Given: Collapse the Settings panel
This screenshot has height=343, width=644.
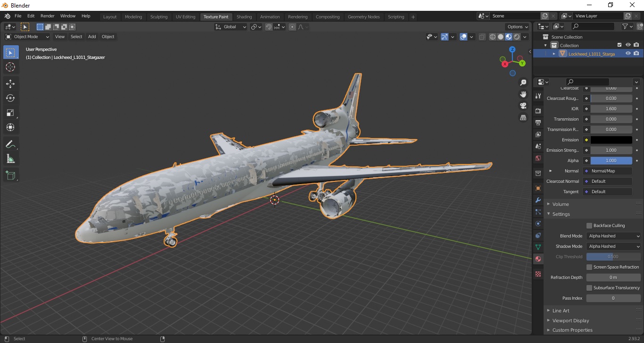Looking at the screenshot, I should 548,214.
